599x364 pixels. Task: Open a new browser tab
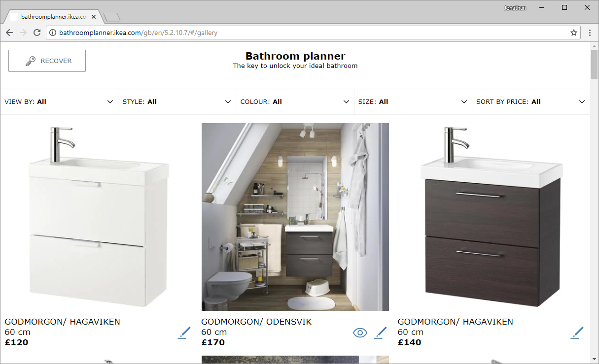tap(112, 17)
